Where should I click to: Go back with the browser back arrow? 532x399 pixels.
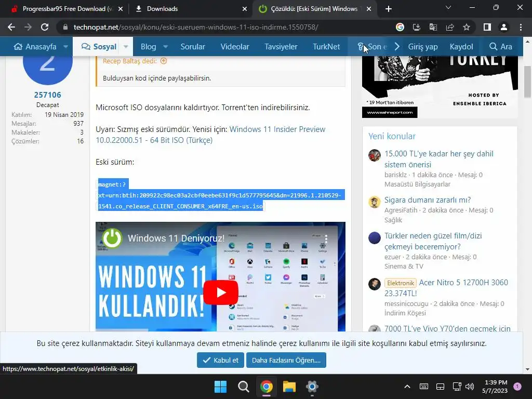tap(11, 27)
